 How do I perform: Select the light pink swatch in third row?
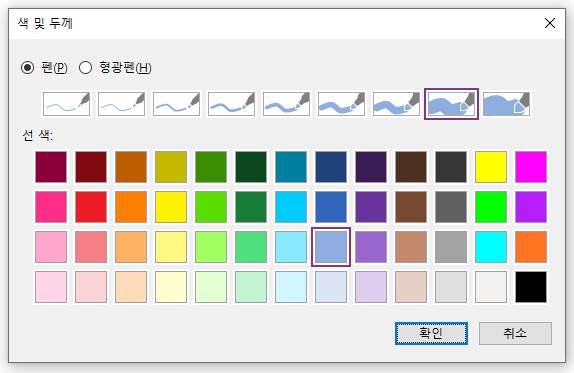click(x=51, y=247)
